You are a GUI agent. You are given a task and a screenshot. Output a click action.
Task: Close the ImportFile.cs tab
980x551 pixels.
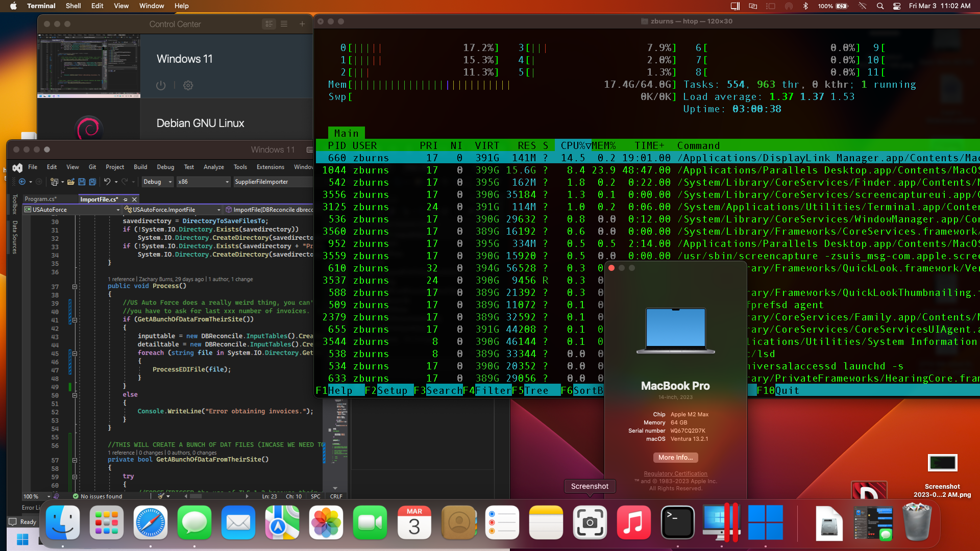pos(134,199)
